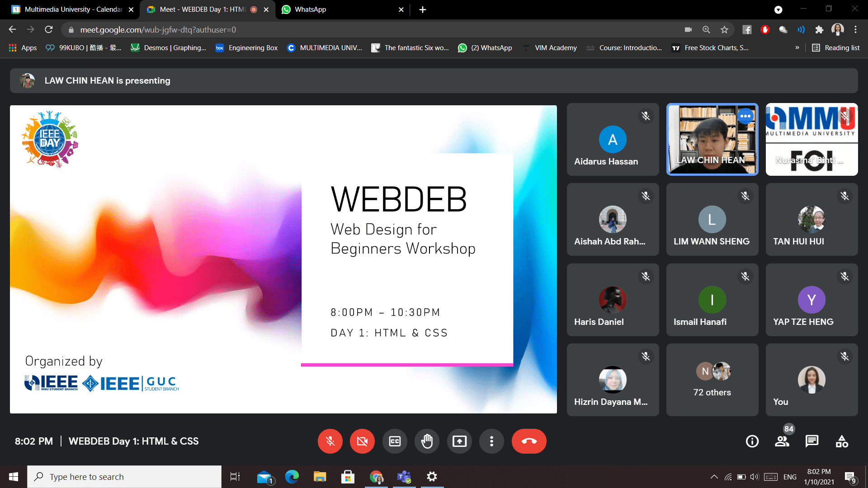Image resolution: width=868 pixels, height=488 pixels.
Task: Show hidden system tray icons
Action: 714,477
